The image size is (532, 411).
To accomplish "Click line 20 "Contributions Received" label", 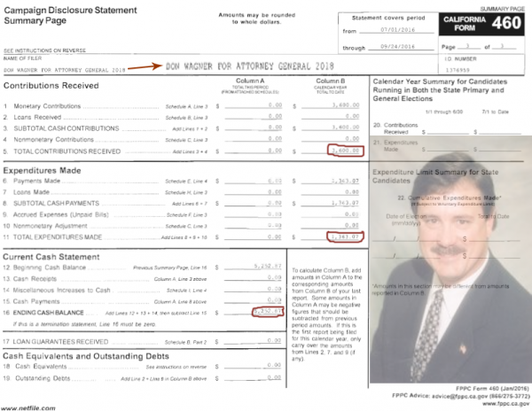I will [401, 128].
